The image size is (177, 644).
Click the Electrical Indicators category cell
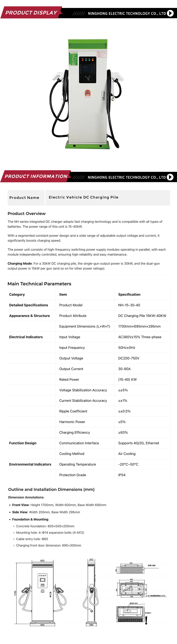coord(26,337)
